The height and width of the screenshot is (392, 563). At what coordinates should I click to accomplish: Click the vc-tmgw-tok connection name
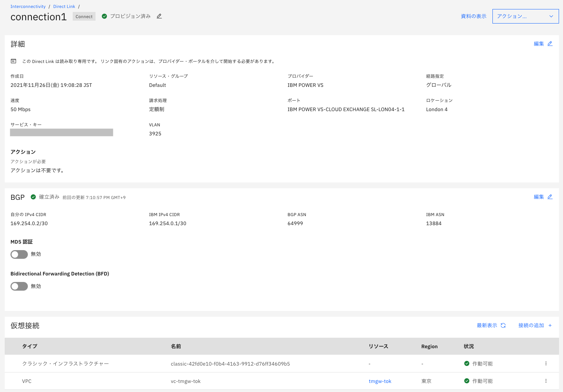tap(186, 381)
